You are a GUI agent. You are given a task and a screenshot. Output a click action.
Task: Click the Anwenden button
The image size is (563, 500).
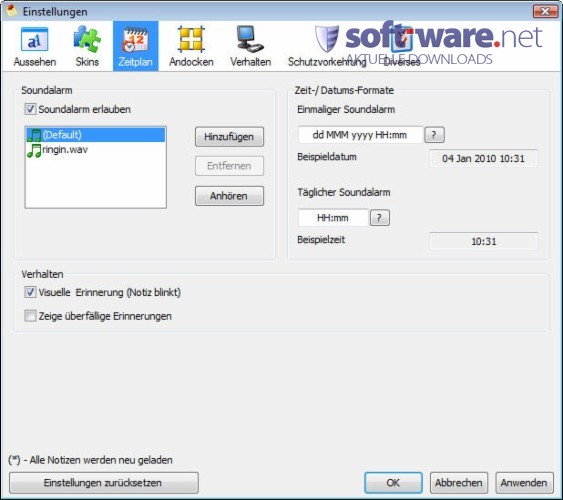[524, 483]
